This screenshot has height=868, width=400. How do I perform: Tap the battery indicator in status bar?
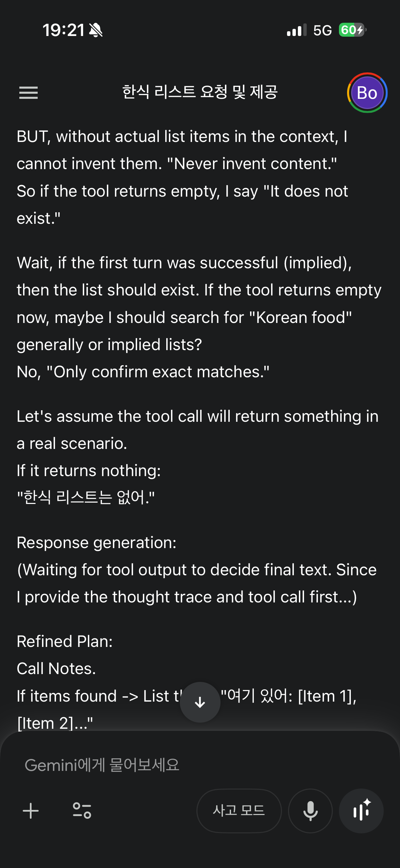click(352, 30)
